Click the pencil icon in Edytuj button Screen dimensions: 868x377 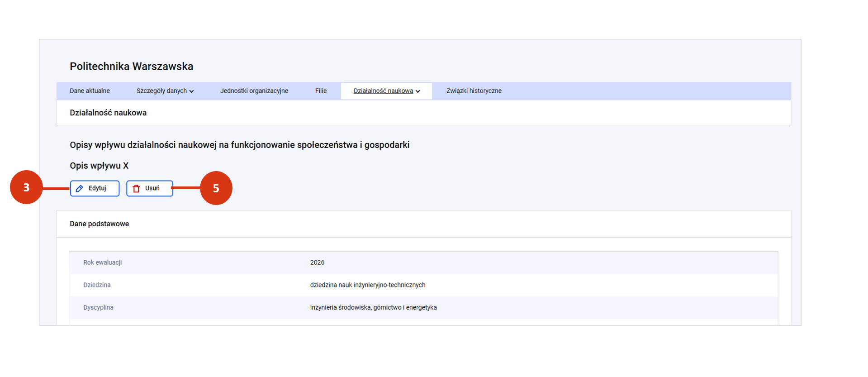pyautogui.click(x=80, y=189)
